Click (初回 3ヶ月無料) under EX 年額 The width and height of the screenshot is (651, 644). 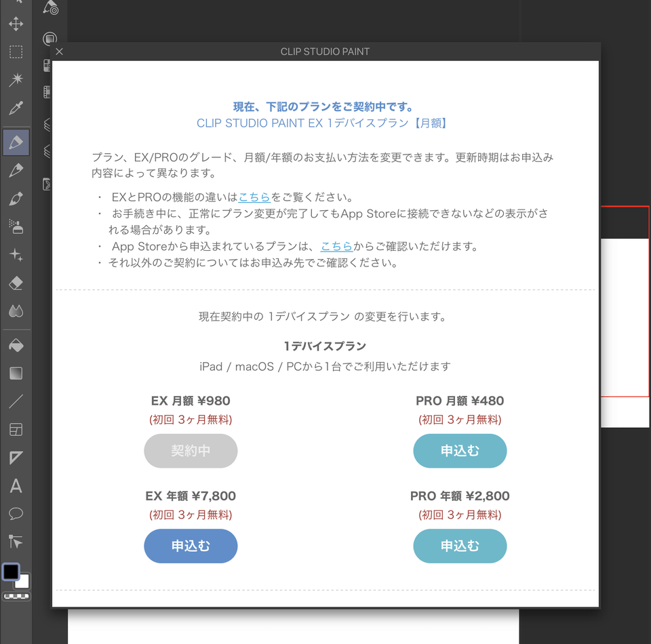pyautogui.click(x=191, y=515)
